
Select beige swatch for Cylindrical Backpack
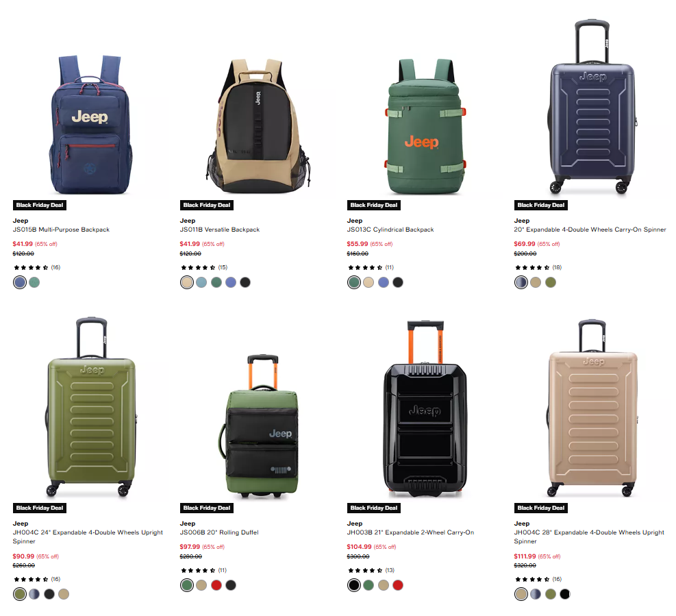[x=368, y=282]
